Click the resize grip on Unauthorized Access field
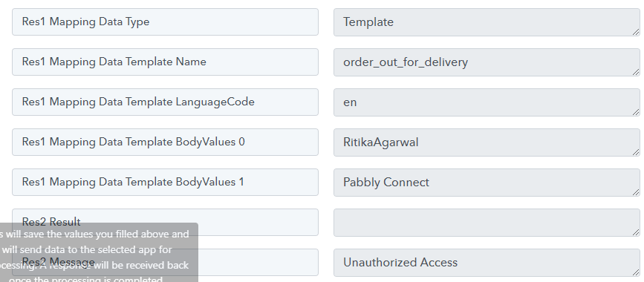The image size is (644, 282). [x=636, y=272]
